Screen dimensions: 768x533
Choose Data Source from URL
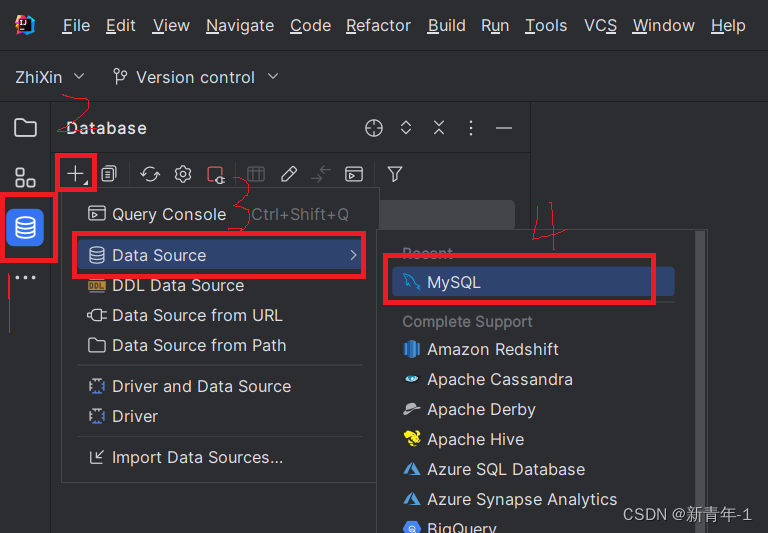[219, 315]
